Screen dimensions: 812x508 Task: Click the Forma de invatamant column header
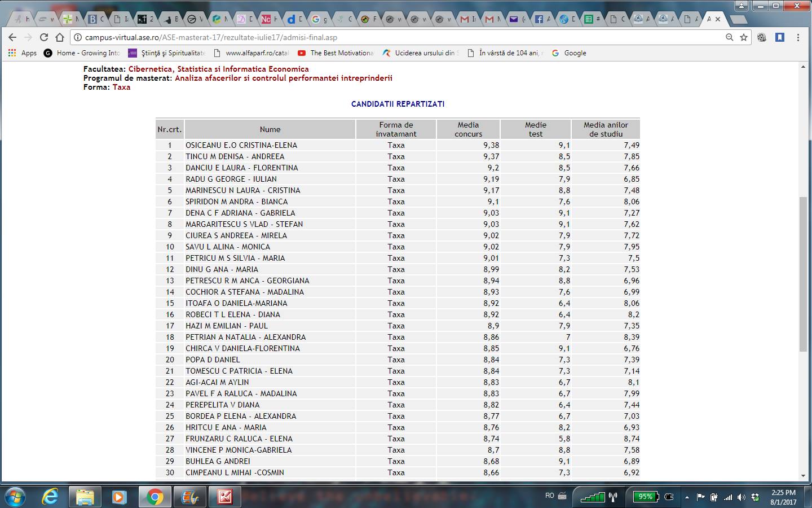click(x=396, y=129)
